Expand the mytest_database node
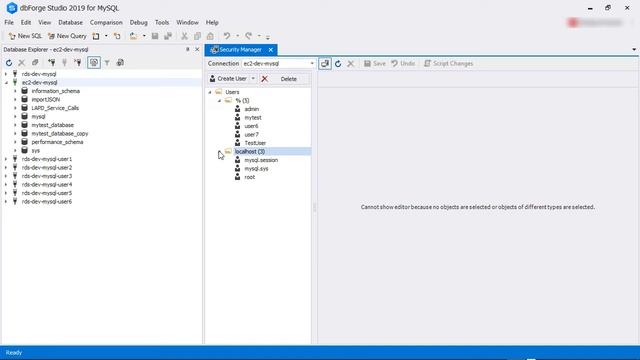 (16, 125)
